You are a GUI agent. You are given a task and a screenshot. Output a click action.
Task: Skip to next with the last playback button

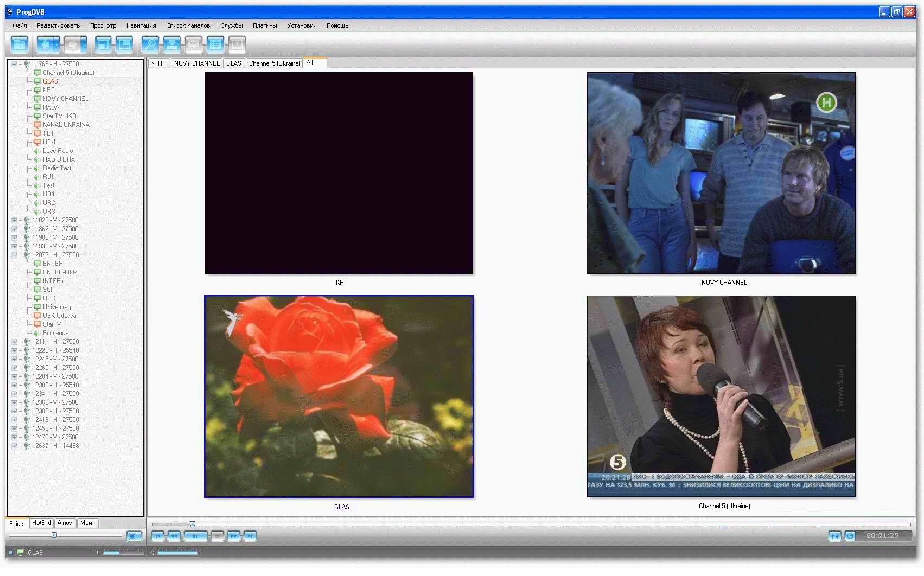point(250,536)
